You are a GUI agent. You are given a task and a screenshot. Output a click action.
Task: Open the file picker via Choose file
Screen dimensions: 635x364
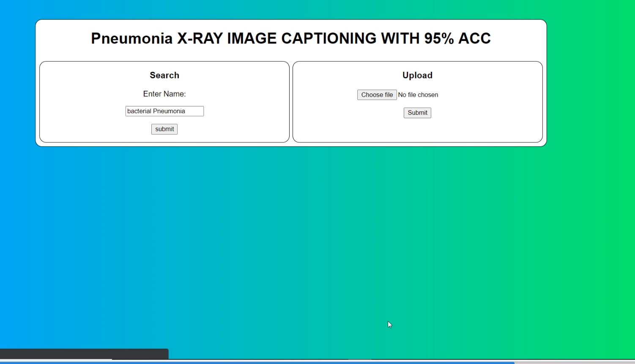377,95
